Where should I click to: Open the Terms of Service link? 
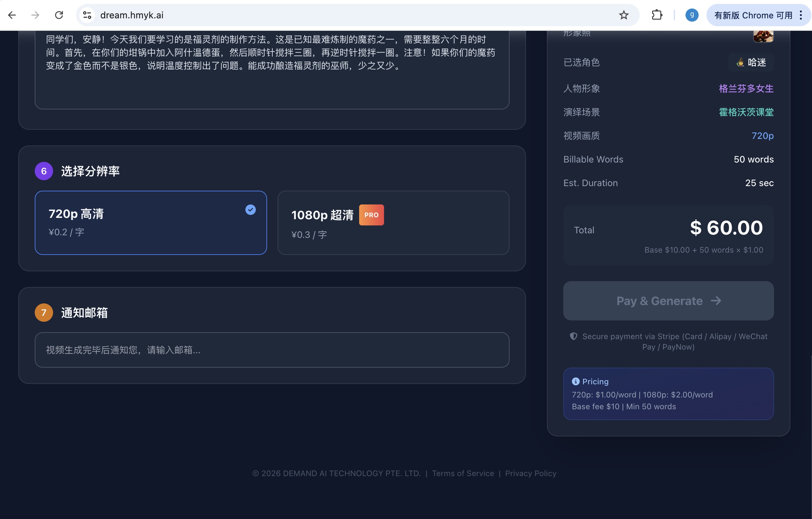click(463, 473)
